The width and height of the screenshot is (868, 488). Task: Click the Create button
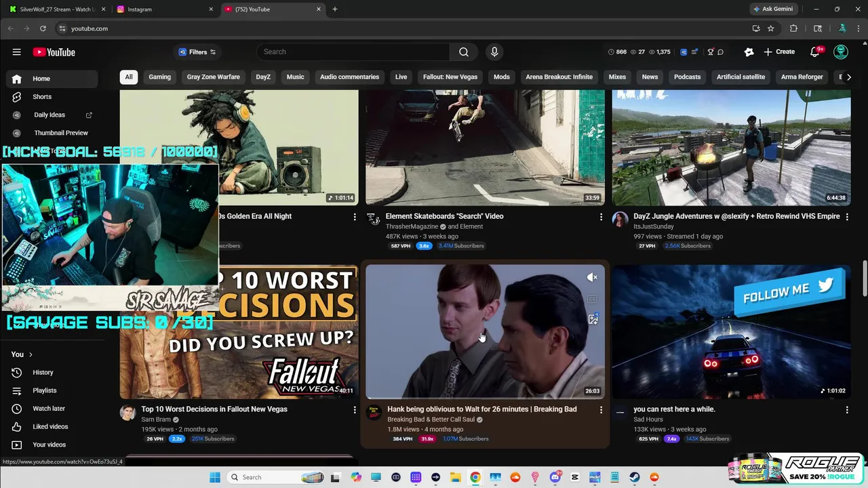pyautogui.click(x=779, y=52)
